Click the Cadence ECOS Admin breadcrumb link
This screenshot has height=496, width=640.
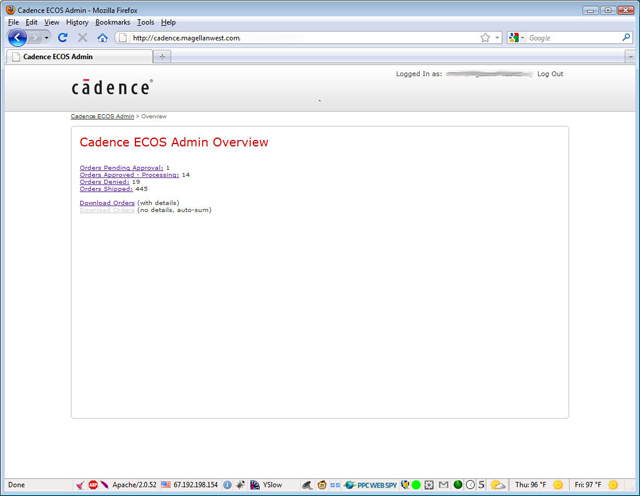point(102,116)
